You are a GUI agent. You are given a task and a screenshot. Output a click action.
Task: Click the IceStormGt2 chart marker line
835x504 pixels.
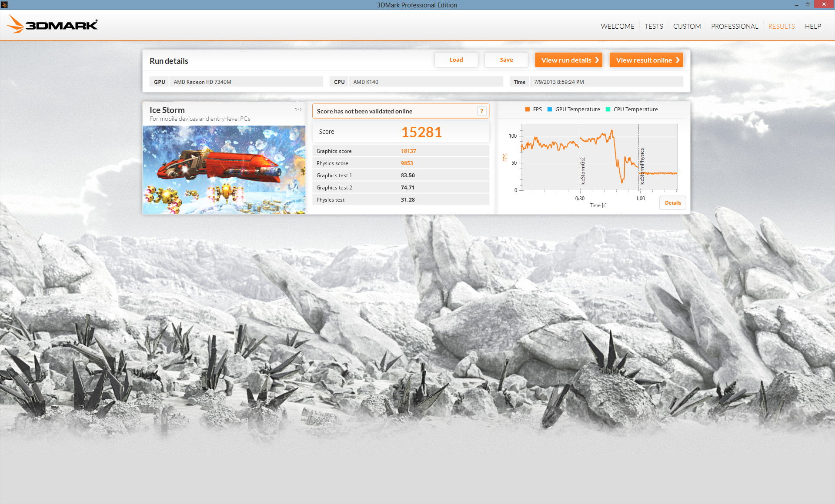pos(579,157)
